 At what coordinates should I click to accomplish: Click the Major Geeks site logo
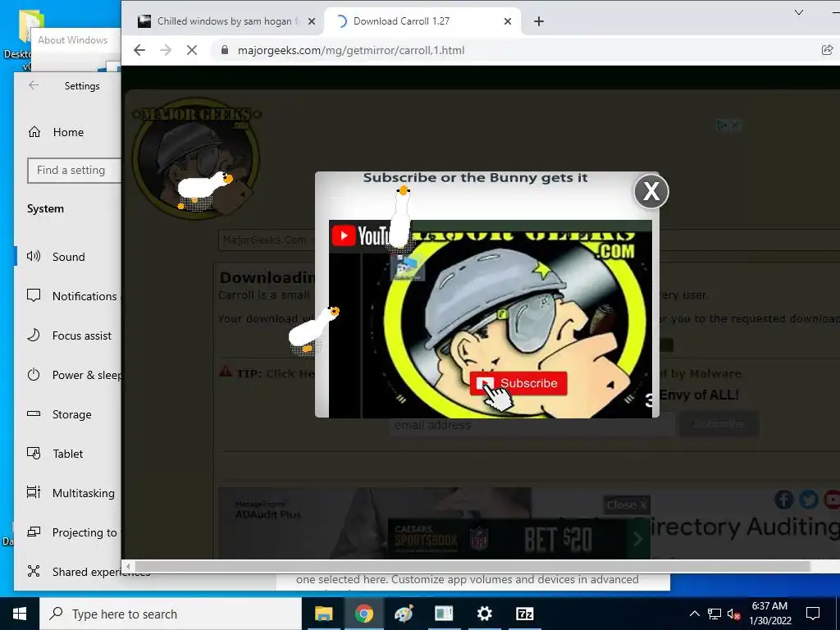[x=197, y=158]
